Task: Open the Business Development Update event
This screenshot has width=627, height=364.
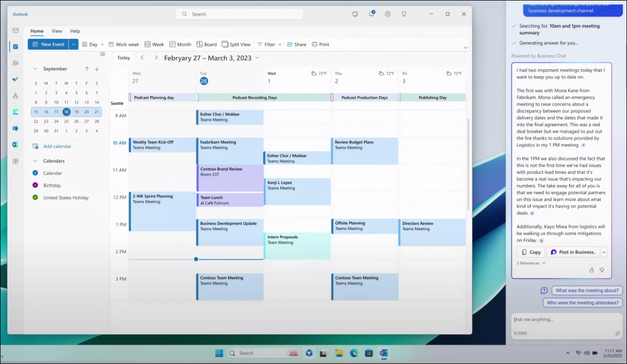Action: point(230,232)
